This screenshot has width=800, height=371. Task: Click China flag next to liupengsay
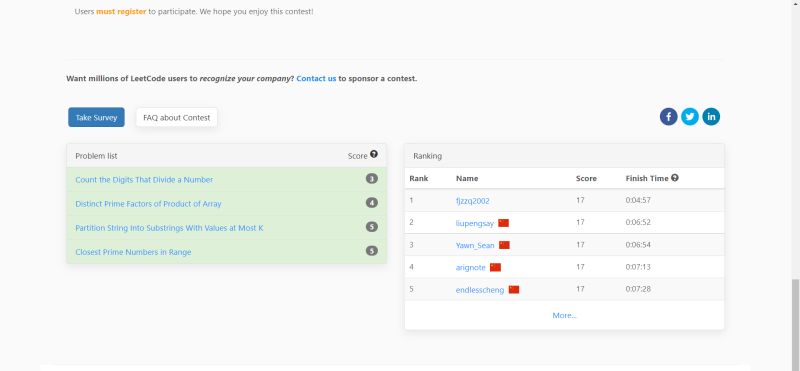504,223
